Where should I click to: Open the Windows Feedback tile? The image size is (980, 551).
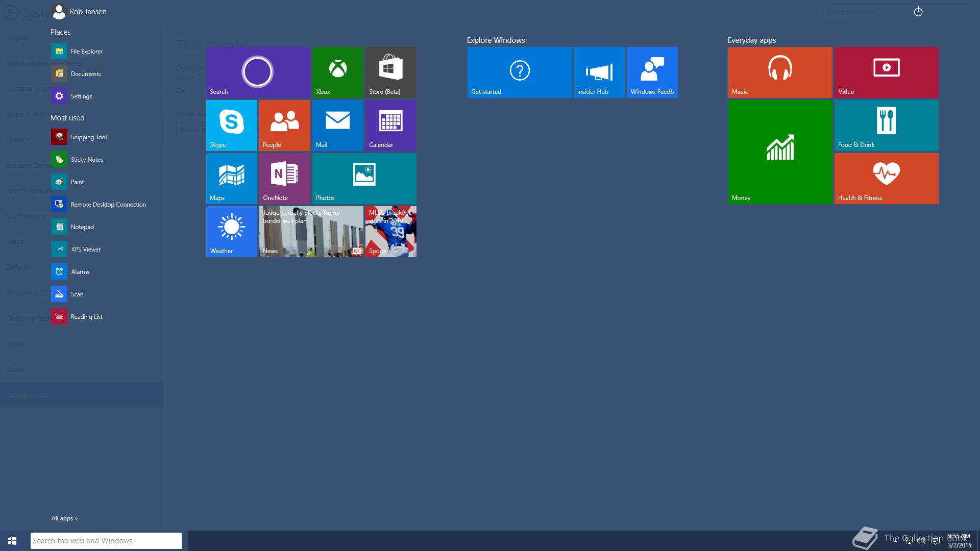click(652, 72)
